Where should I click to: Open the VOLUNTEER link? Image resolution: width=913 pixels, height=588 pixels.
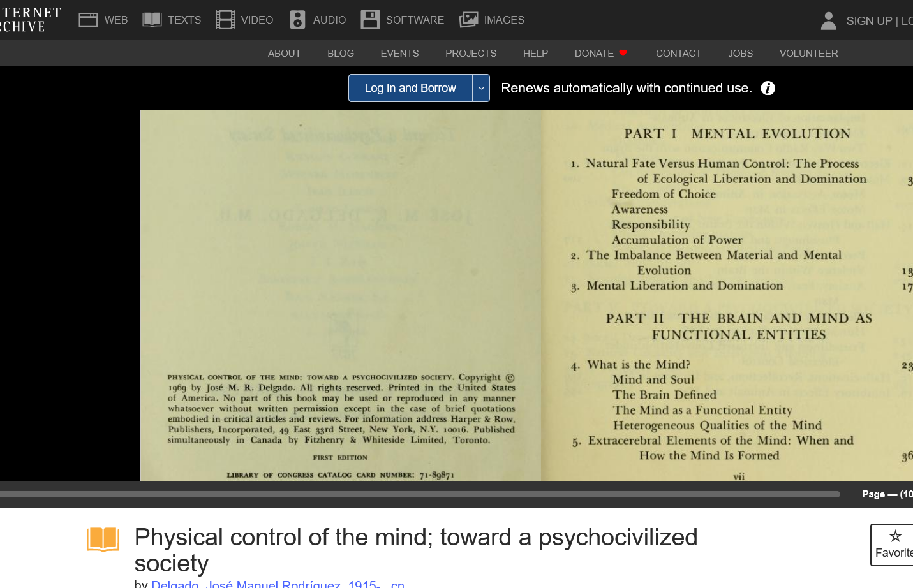tap(809, 54)
